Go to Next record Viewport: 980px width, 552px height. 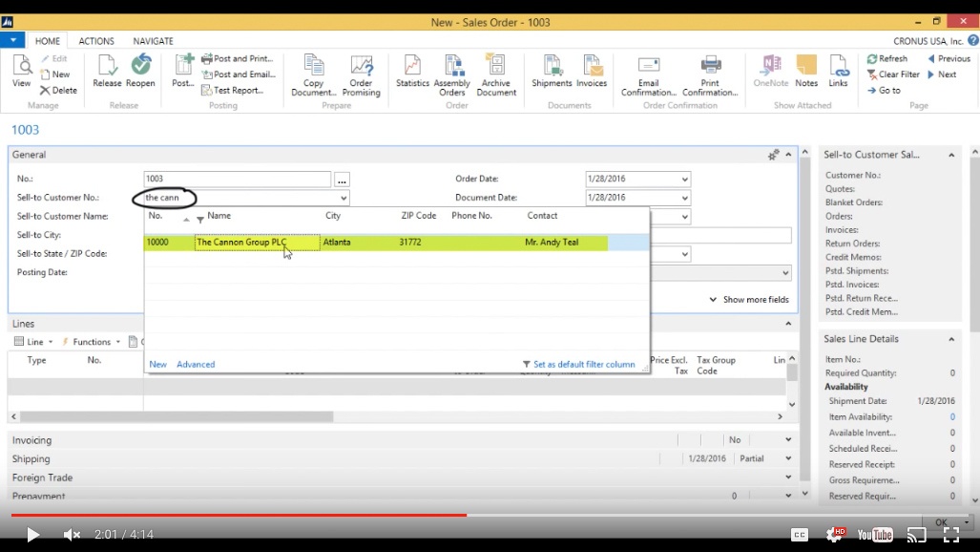pyautogui.click(x=942, y=74)
